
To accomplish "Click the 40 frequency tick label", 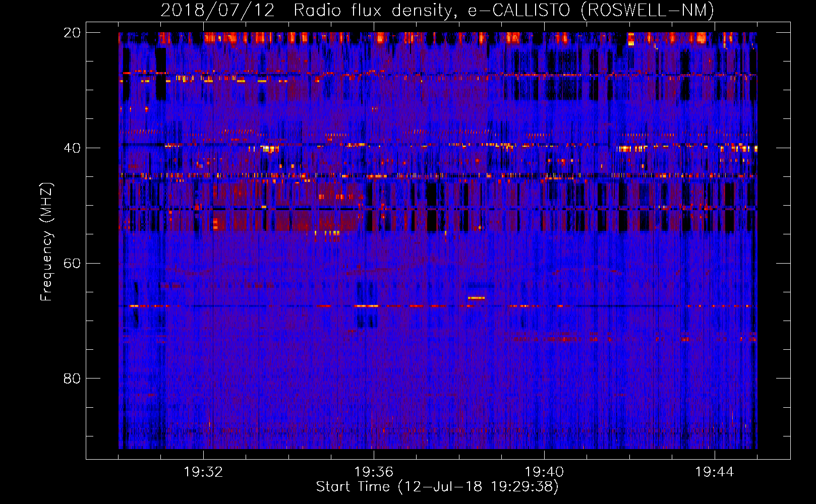I will [x=72, y=148].
